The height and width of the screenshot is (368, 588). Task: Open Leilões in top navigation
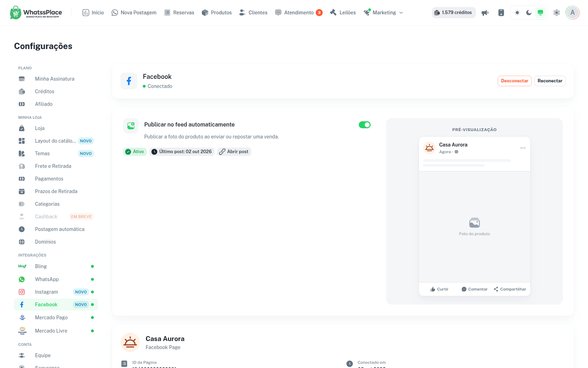coord(343,13)
